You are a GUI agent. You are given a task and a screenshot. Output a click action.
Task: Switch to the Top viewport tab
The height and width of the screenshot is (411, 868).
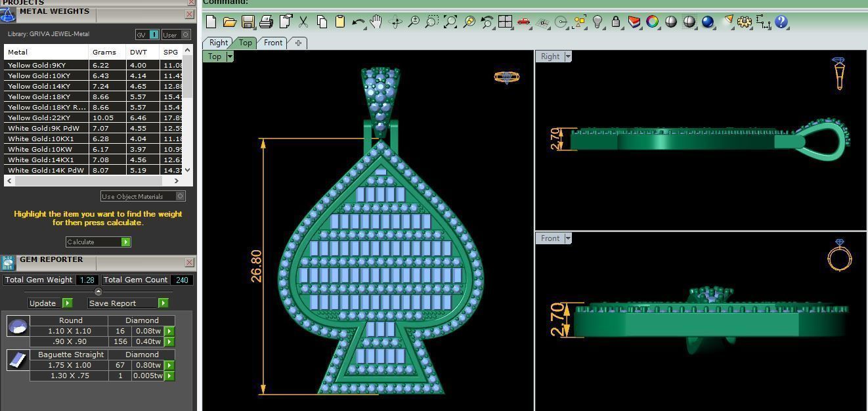point(245,43)
